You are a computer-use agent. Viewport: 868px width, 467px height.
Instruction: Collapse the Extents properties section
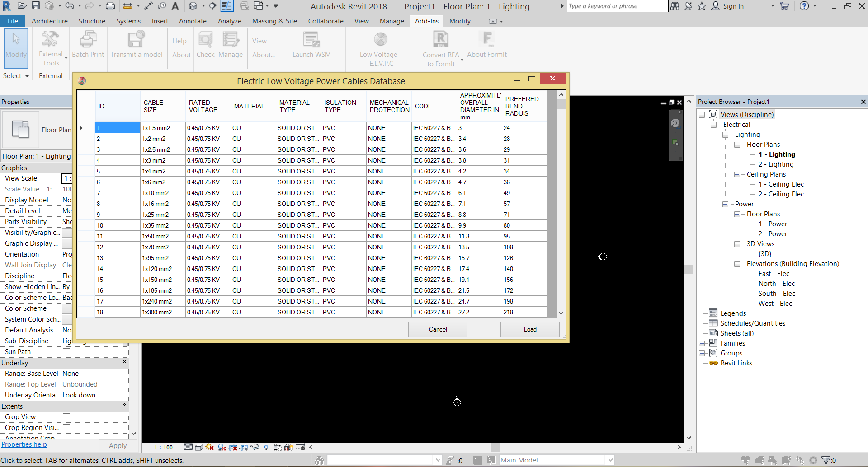click(x=124, y=405)
